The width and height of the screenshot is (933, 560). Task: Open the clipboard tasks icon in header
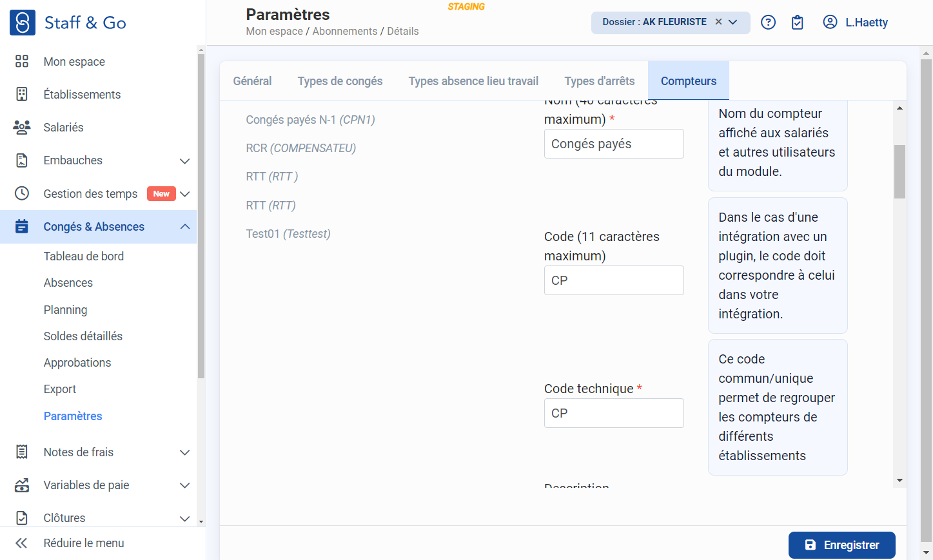(798, 22)
